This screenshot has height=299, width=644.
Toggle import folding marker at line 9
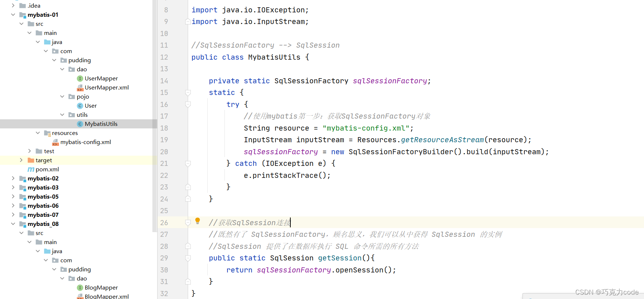coord(188,22)
